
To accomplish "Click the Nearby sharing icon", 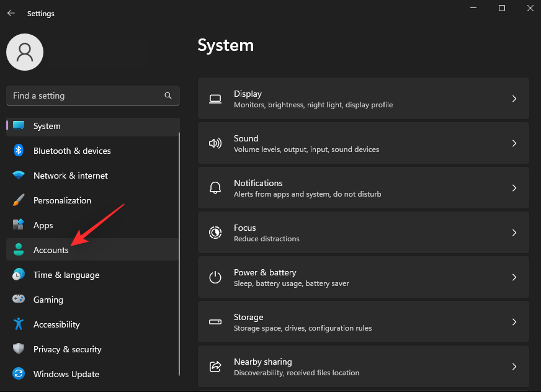I will (215, 367).
